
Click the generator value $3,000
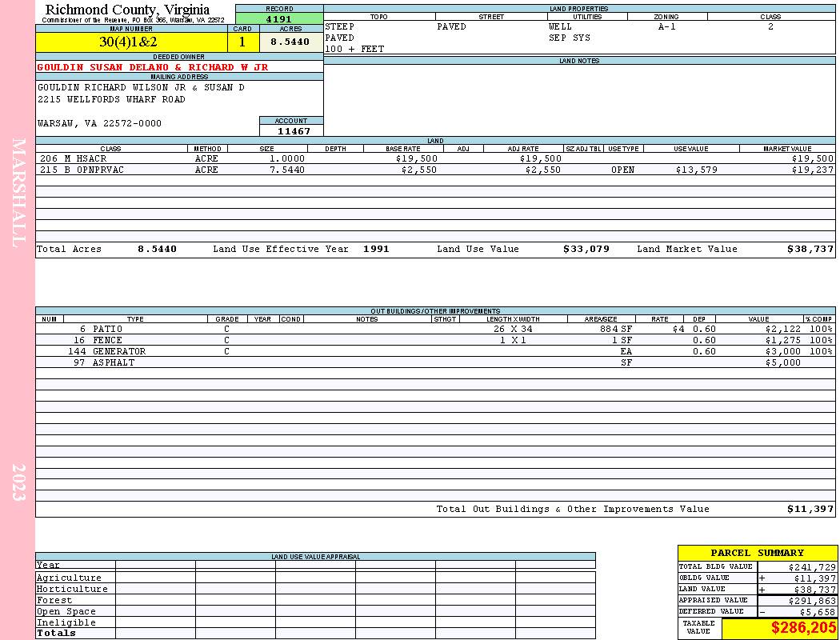point(782,352)
